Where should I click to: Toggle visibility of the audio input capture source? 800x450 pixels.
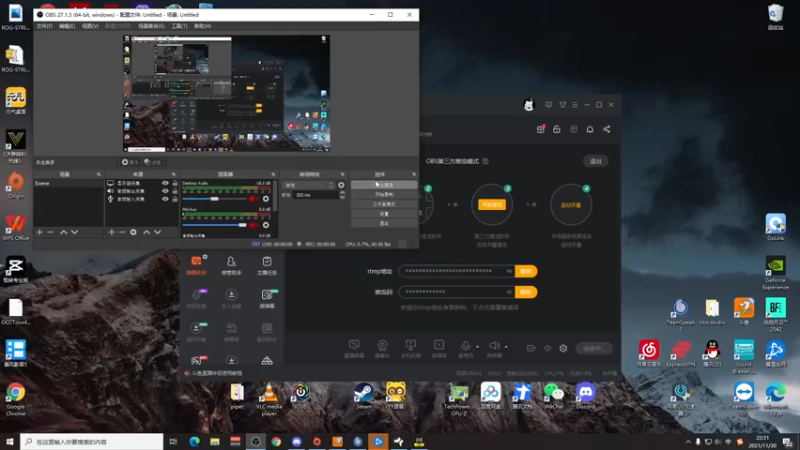tap(165, 199)
